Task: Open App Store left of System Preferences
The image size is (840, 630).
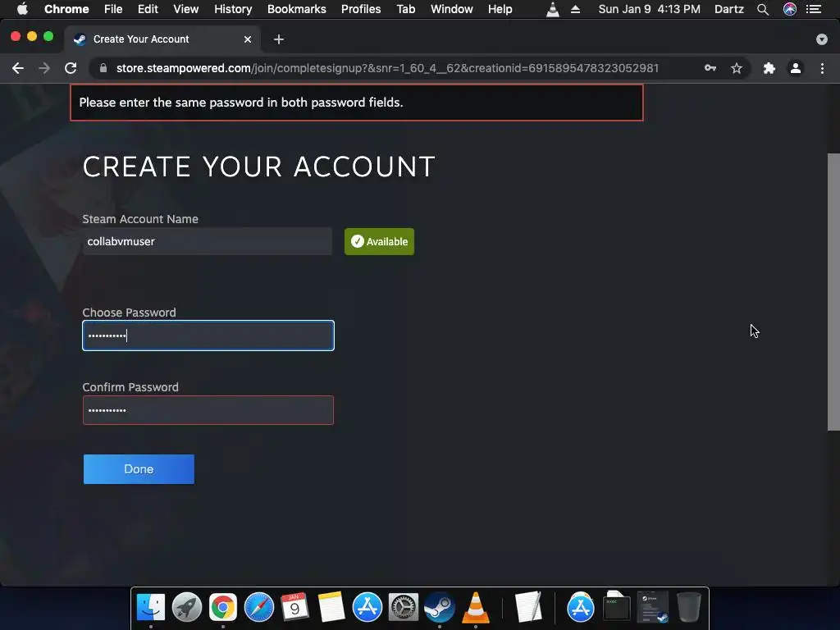Action: click(367, 608)
